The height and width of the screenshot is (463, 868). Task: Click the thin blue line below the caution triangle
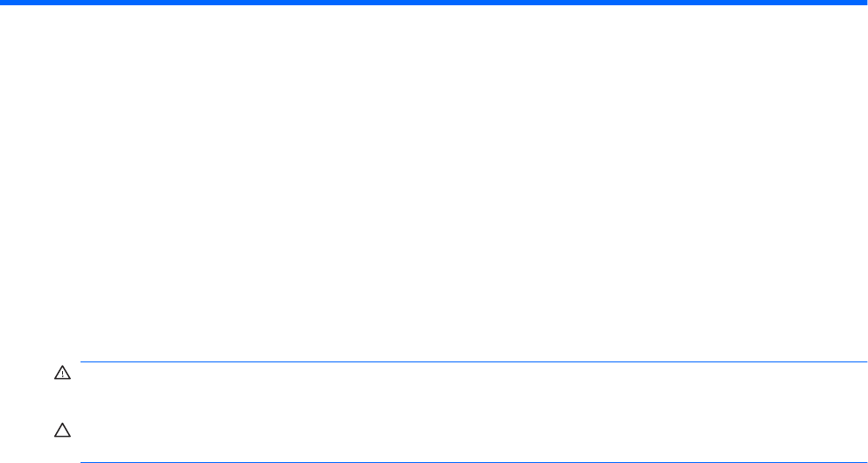click(x=474, y=462)
